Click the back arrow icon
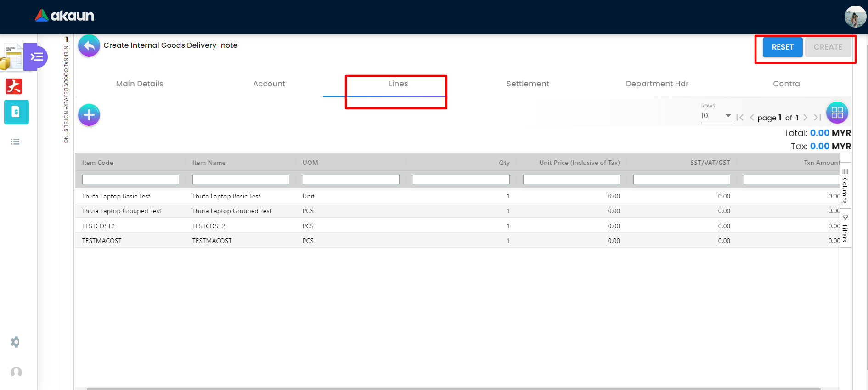 pyautogui.click(x=89, y=45)
